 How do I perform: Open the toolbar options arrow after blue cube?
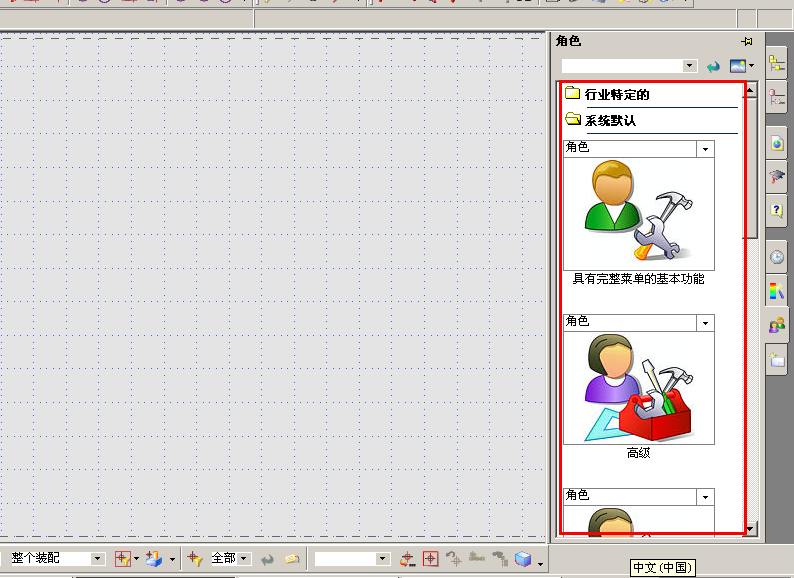[x=540, y=563]
